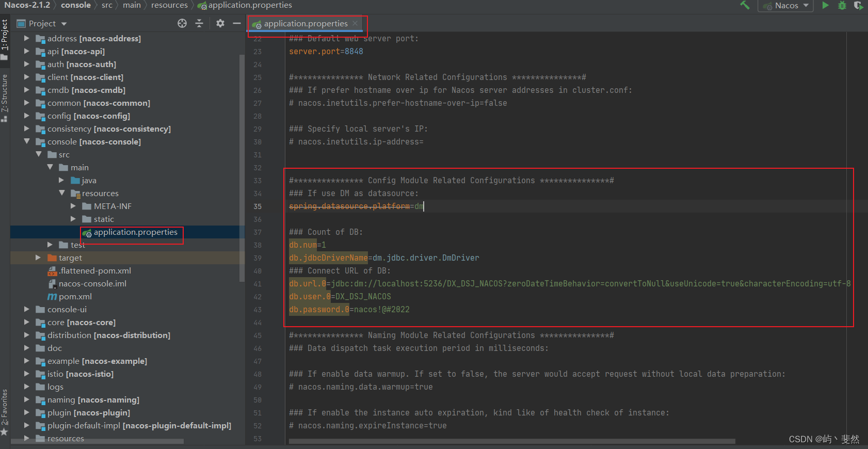Open Project panel settings gear
The width and height of the screenshot is (868, 449).
(x=220, y=23)
